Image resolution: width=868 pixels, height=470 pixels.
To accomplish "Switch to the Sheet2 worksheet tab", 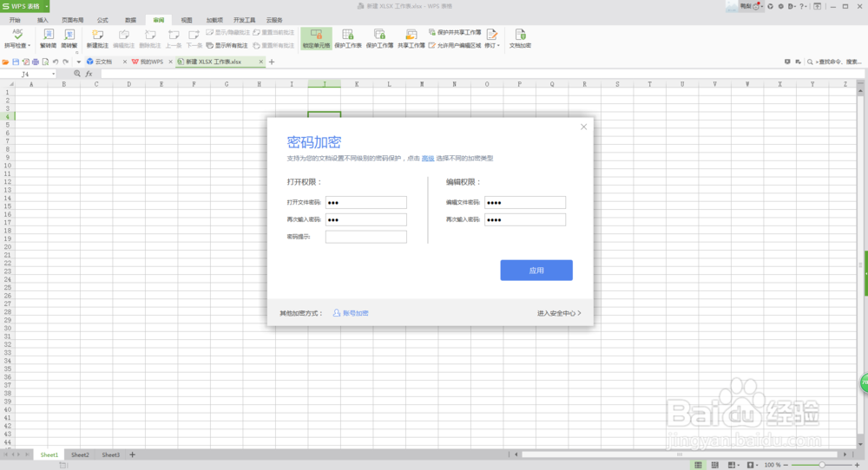I will [x=80, y=454].
